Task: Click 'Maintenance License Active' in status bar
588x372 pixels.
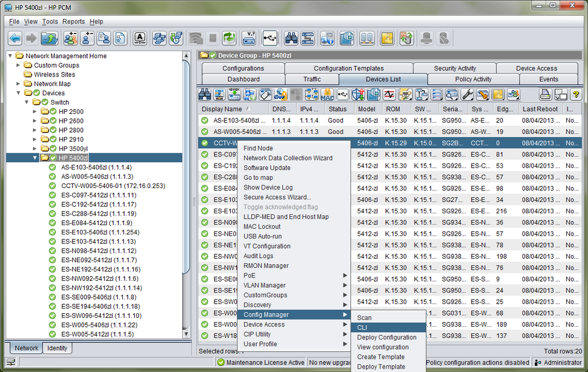Action: (x=266, y=362)
